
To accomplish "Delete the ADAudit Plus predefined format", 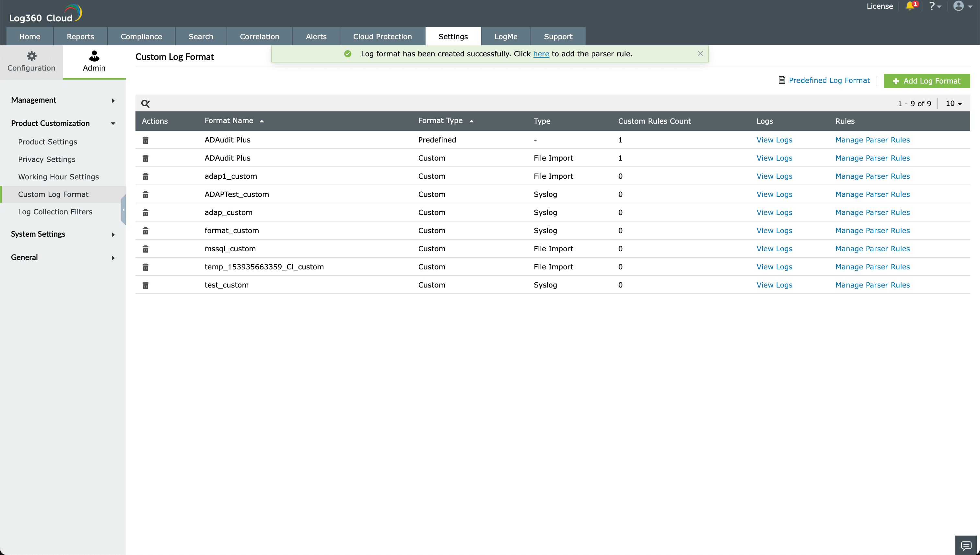I will pos(145,140).
